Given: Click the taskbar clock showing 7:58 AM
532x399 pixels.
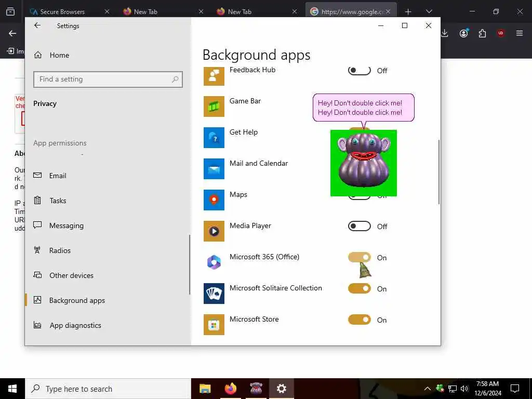Looking at the screenshot, I should (487, 389).
